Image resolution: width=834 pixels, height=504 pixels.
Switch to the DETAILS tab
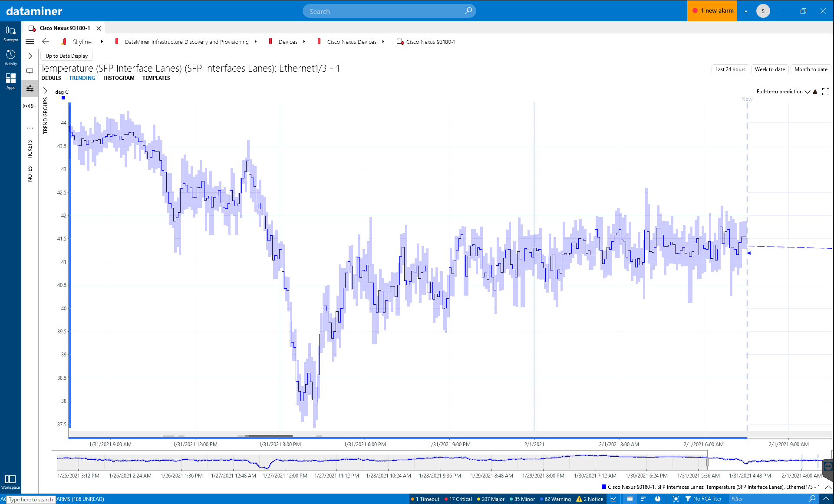(51, 78)
